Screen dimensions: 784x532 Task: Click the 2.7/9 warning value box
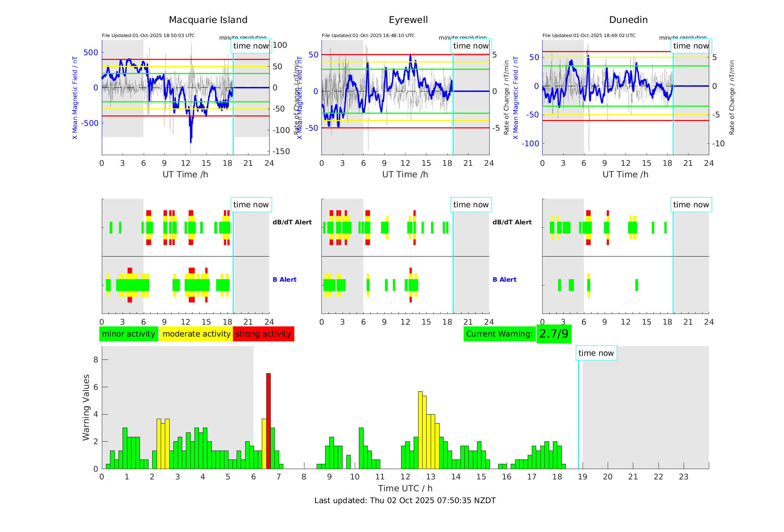click(554, 334)
